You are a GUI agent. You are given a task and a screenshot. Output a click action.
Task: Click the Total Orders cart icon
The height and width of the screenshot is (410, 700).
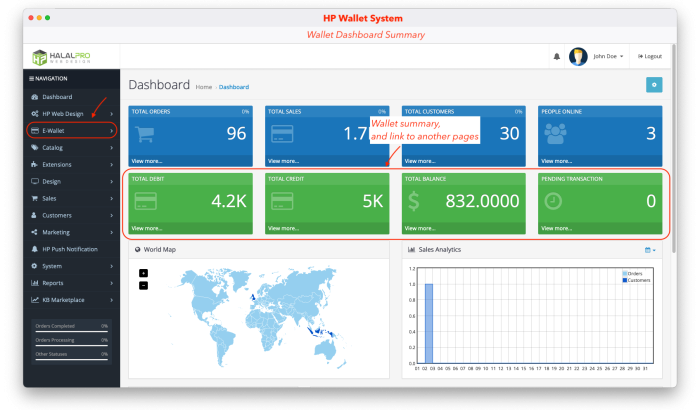tap(145, 134)
